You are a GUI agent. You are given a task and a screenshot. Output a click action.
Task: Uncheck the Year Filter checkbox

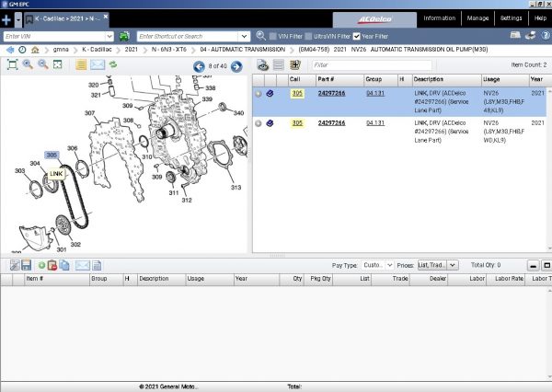357,36
